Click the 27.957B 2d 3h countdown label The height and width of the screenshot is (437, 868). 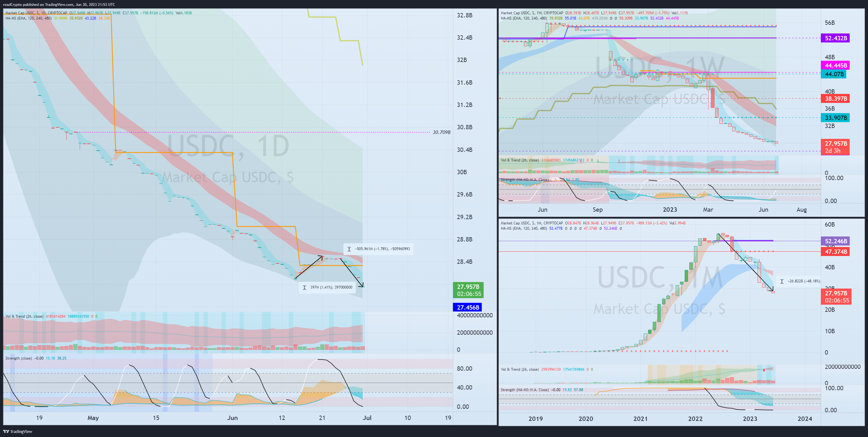(x=835, y=147)
